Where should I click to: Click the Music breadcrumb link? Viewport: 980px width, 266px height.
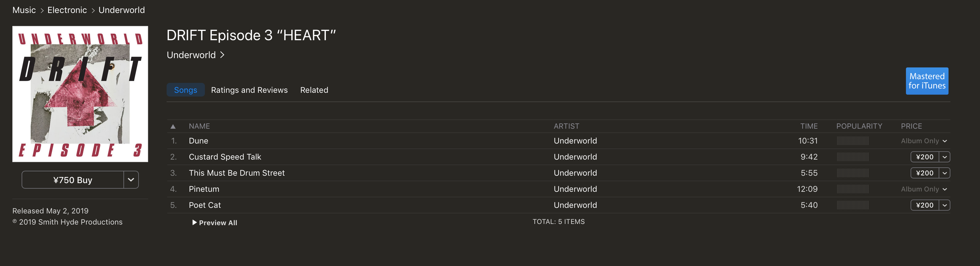tap(24, 10)
